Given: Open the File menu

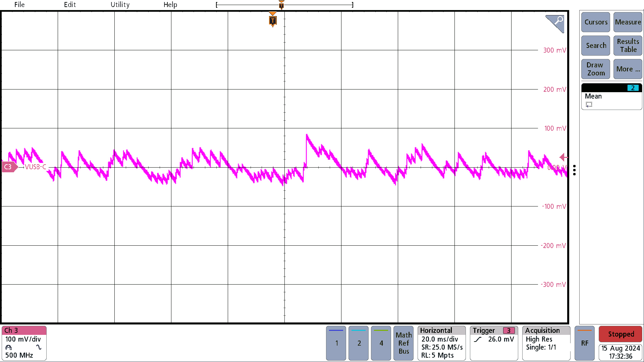Looking at the screenshot, I should (x=19, y=5).
